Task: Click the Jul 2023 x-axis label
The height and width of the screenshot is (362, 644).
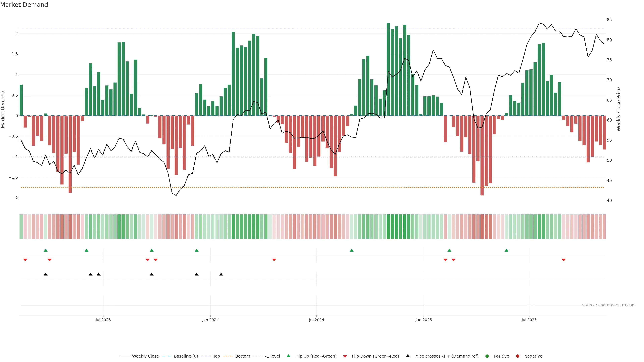Action: pos(103,320)
